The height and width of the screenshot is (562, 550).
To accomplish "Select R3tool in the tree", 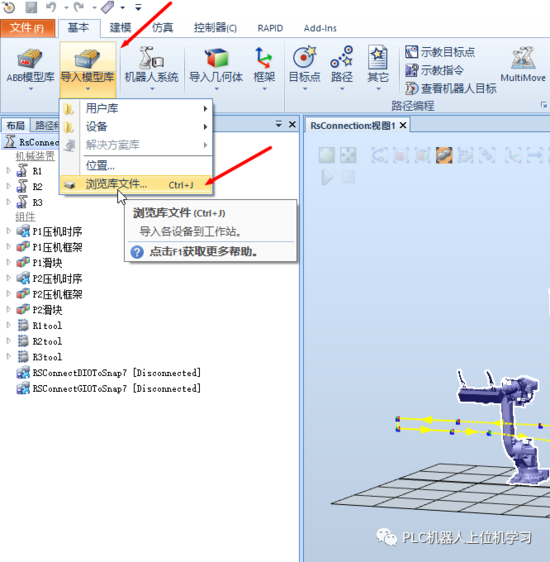I will point(39,357).
